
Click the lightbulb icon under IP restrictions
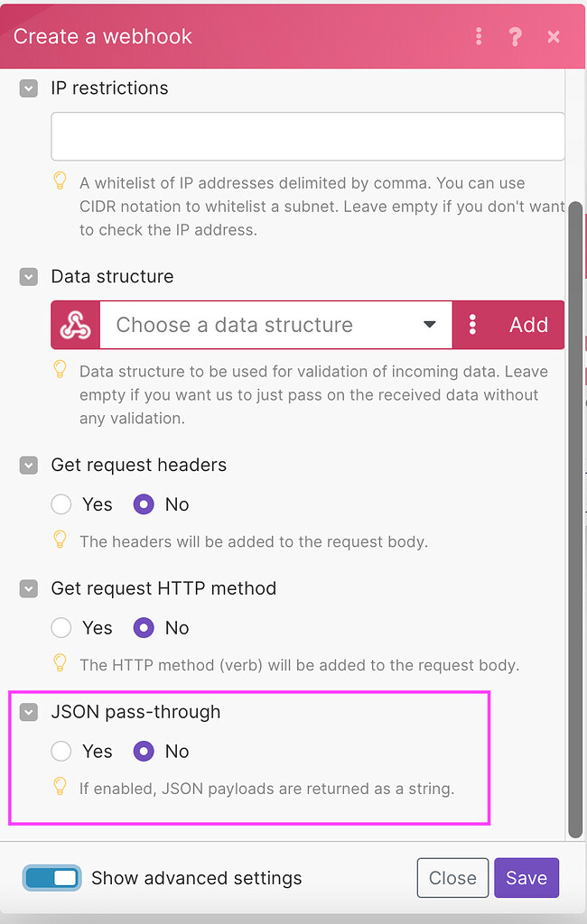point(60,181)
